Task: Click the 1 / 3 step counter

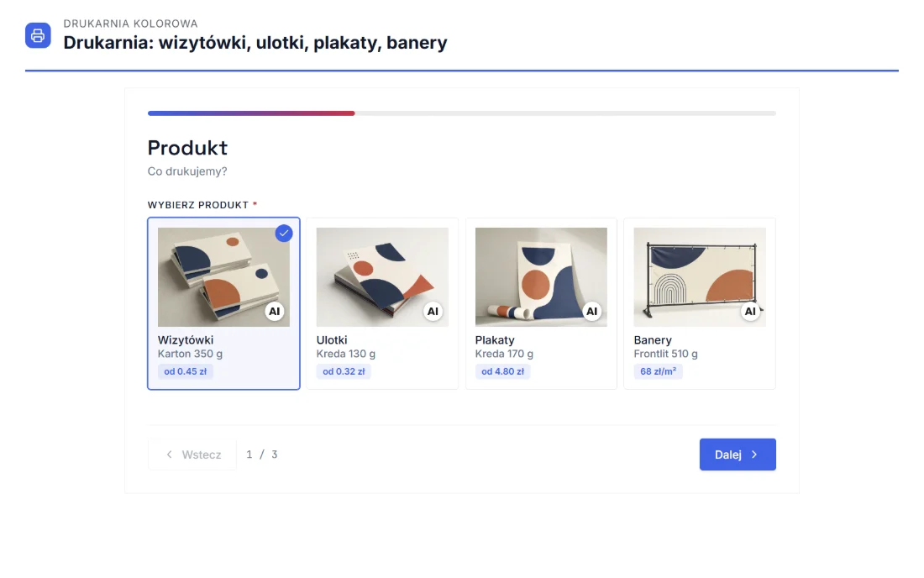Action: click(x=262, y=455)
